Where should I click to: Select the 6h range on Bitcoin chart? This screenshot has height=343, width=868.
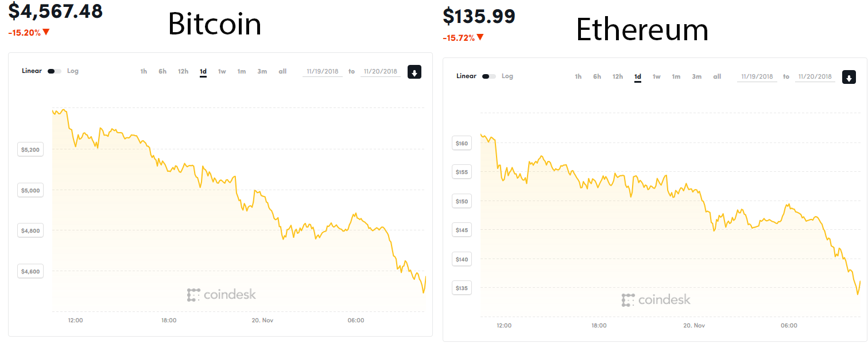(162, 71)
